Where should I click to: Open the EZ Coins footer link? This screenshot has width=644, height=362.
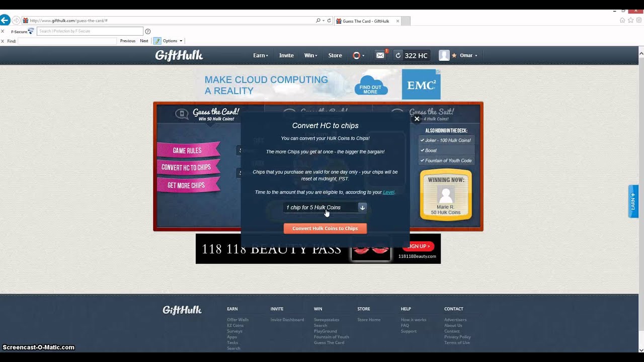point(235,325)
